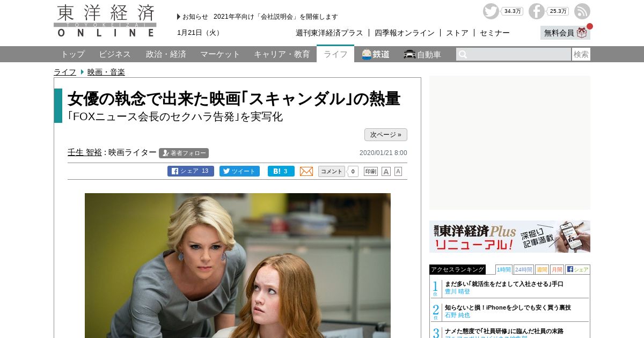Click the gift box icon beside 無料会員
644x338 pixels.
tap(582, 33)
